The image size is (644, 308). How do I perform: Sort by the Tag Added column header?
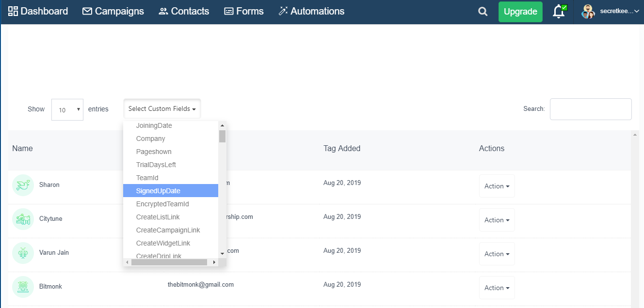[x=342, y=148]
